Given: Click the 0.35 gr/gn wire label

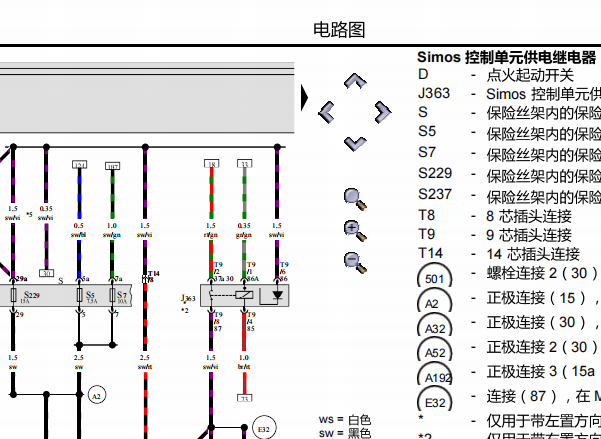Looking at the screenshot, I should click(244, 230).
